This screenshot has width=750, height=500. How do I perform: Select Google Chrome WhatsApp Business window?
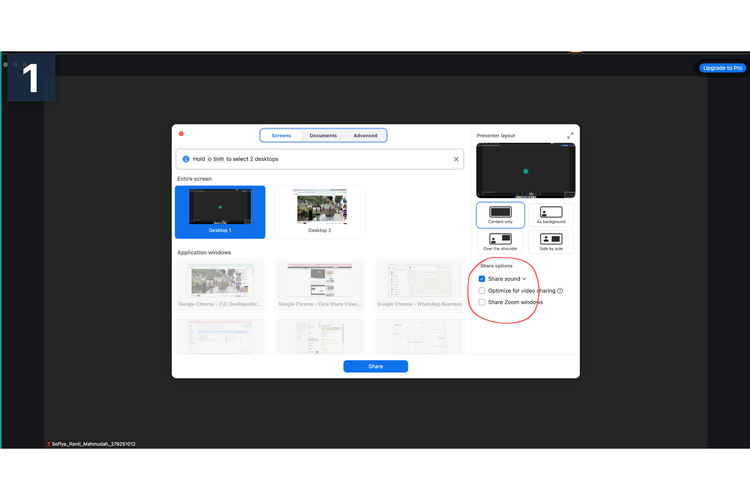[x=419, y=285]
